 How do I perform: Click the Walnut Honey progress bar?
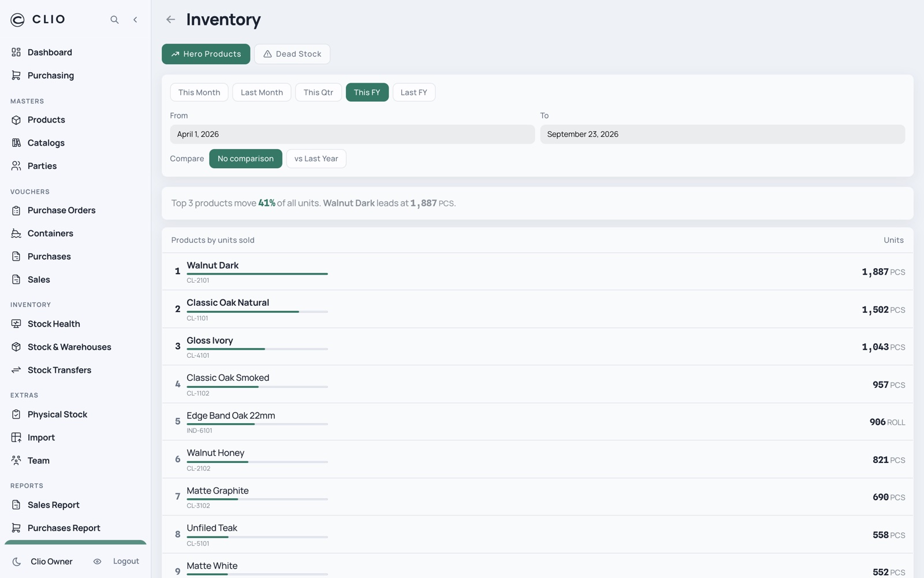257,462
